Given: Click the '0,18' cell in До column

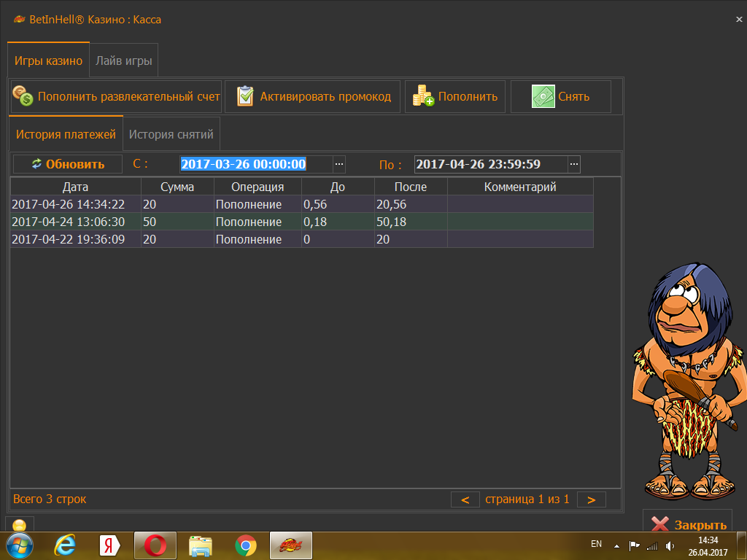Looking at the screenshot, I should [x=338, y=222].
